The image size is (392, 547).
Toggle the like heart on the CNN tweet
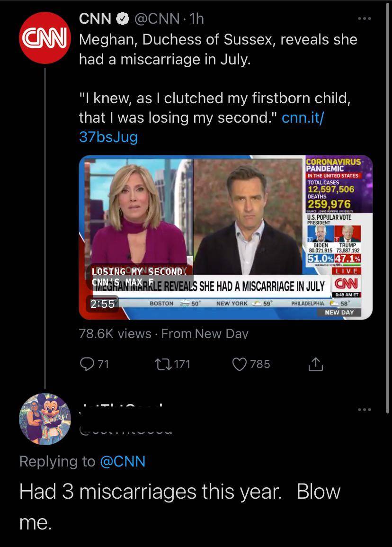[239, 364]
